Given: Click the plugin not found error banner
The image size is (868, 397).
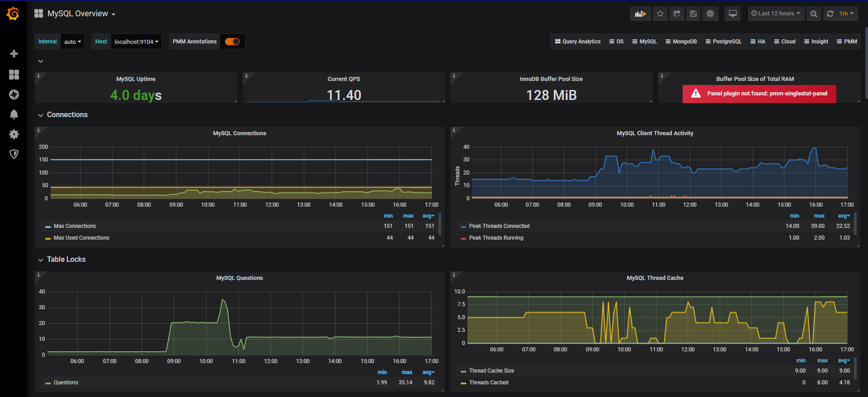Looking at the screenshot, I should (x=759, y=94).
